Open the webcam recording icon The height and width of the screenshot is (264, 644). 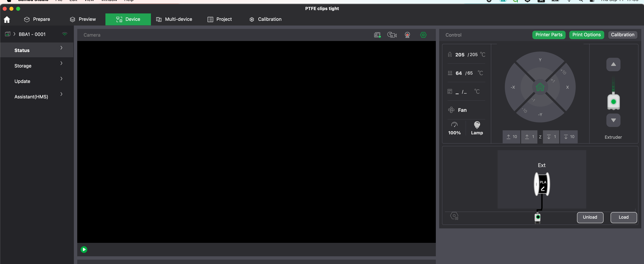pos(407,35)
